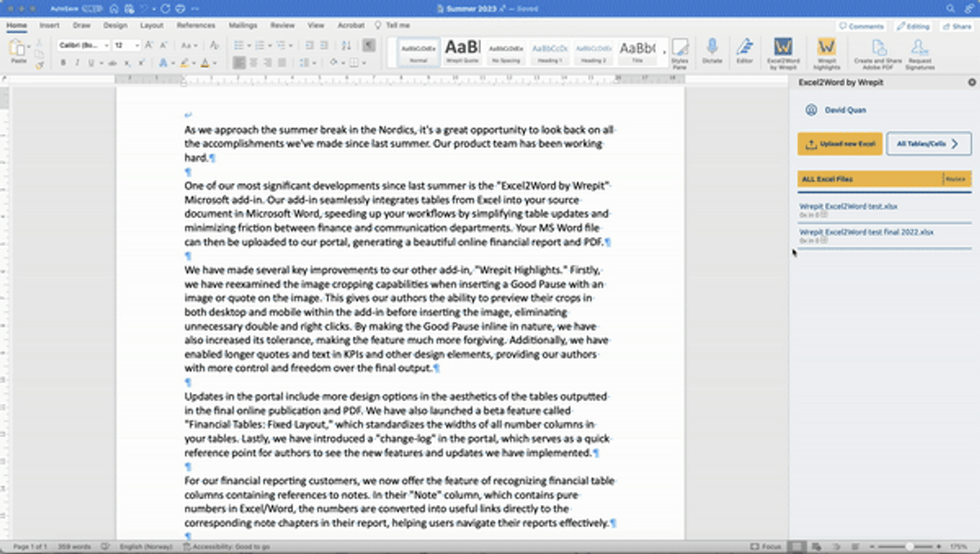This screenshot has height=554, width=980.
Task: Click Focus mode in status bar
Action: coord(766,546)
